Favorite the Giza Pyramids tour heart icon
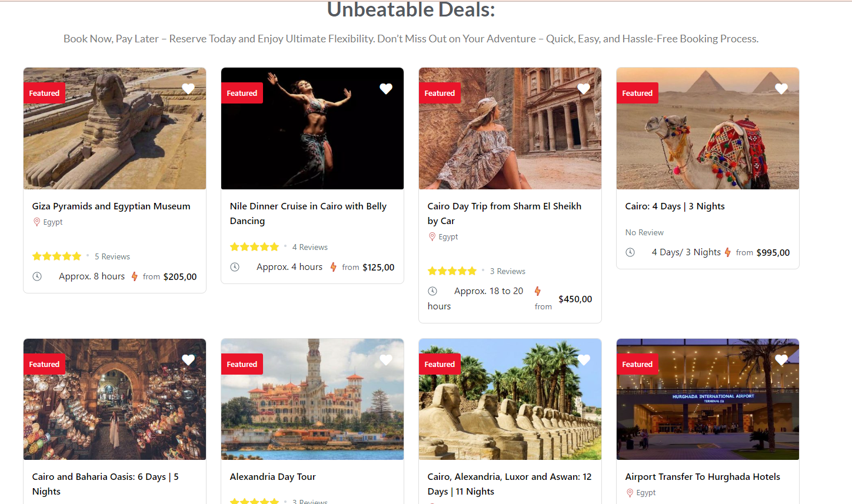The width and height of the screenshot is (852, 504). click(188, 89)
